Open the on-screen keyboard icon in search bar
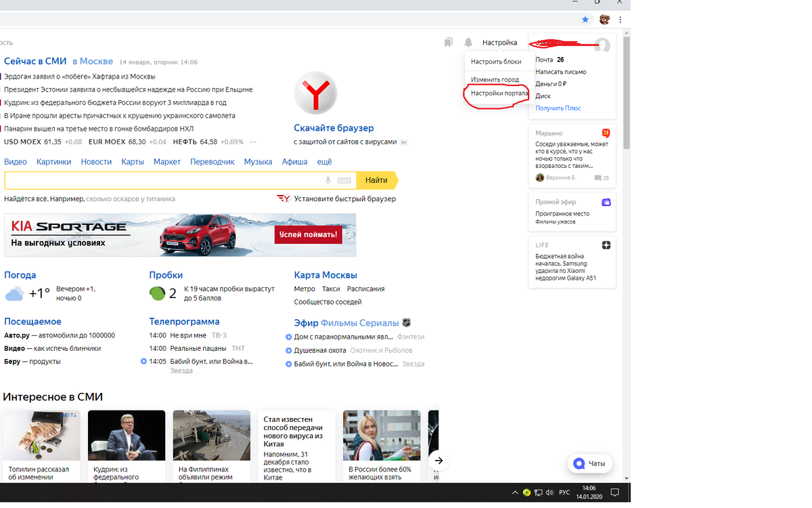The height and width of the screenshot is (508, 812). click(x=344, y=180)
